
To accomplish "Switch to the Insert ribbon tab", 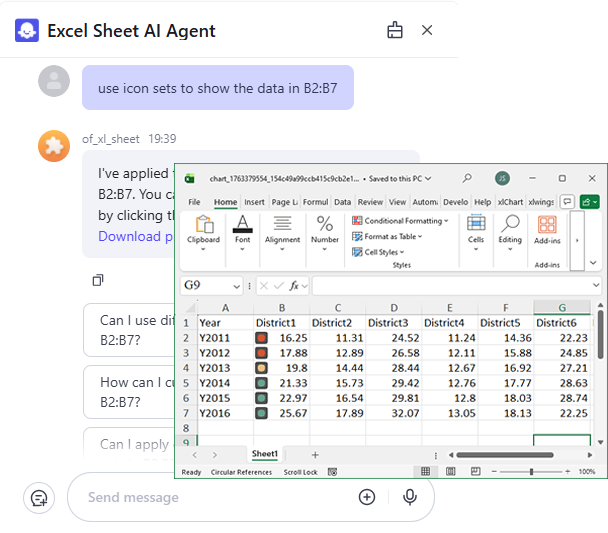I will coord(254,202).
